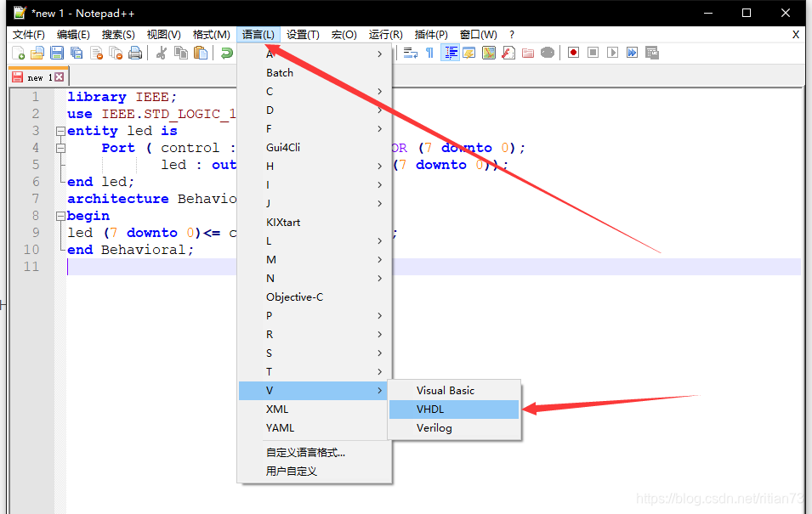Open a file using the folder icon
This screenshot has height=514, width=812.
point(37,53)
